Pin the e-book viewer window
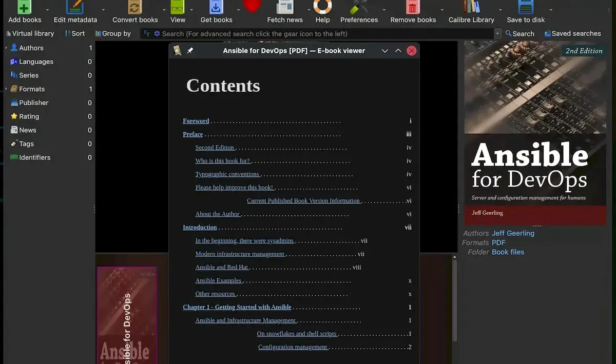616x364 pixels. point(190,51)
